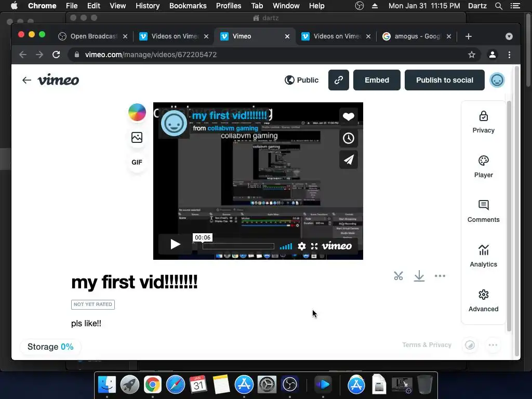Open the History menu in the menu bar
The width and height of the screenshot is (532, 399).
point(148,6)
